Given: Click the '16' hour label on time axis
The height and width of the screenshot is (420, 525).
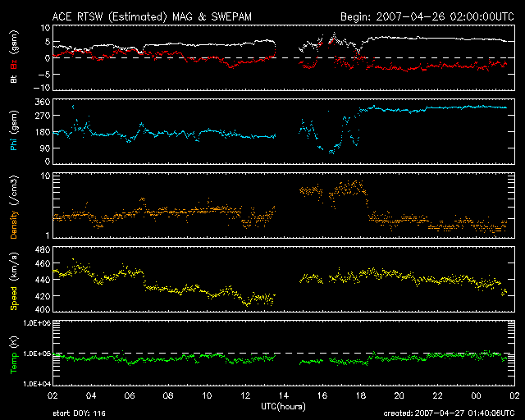Looking at the screenshot, I should pos(322,395).
